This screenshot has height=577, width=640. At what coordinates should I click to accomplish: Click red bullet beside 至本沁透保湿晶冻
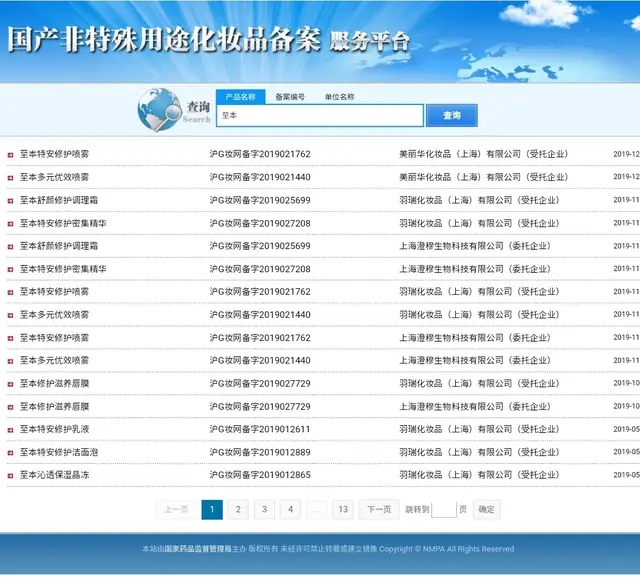tap(11, 476)
